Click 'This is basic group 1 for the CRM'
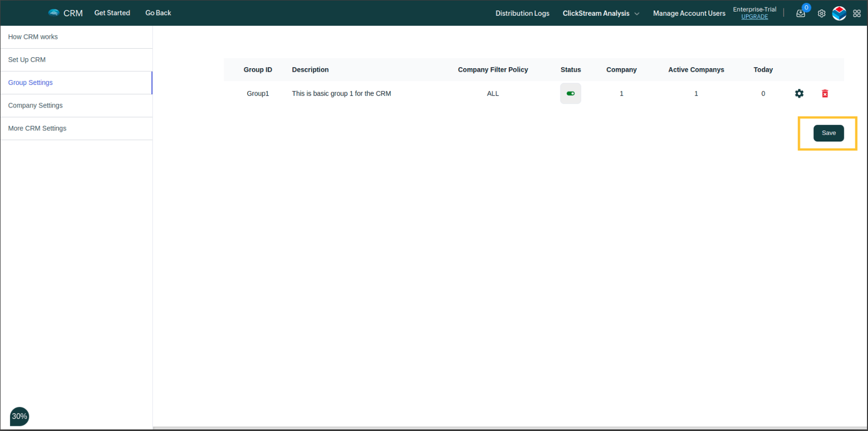 (342, 93)
